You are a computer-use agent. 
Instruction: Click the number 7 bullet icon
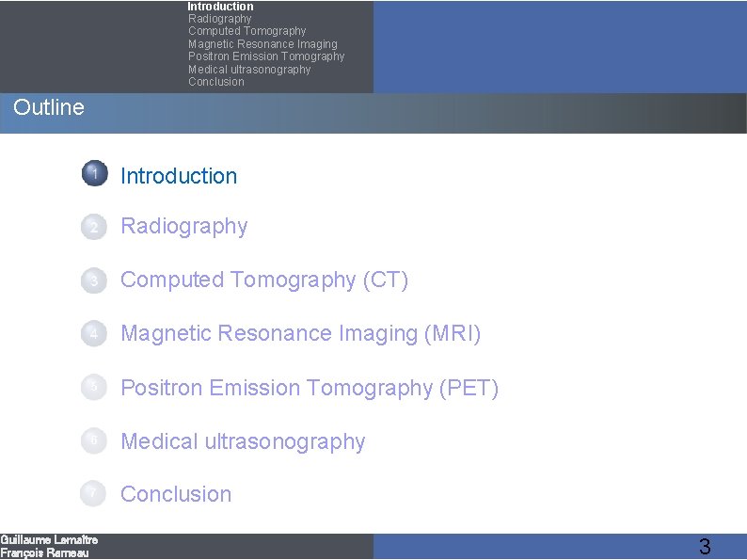click(93, 493)
